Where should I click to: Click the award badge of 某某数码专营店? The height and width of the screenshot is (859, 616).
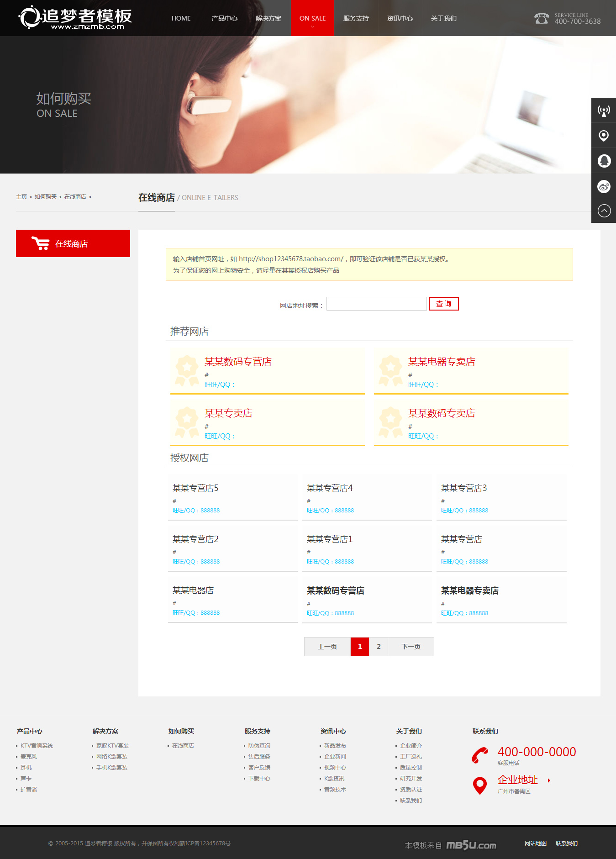[187, 370]
